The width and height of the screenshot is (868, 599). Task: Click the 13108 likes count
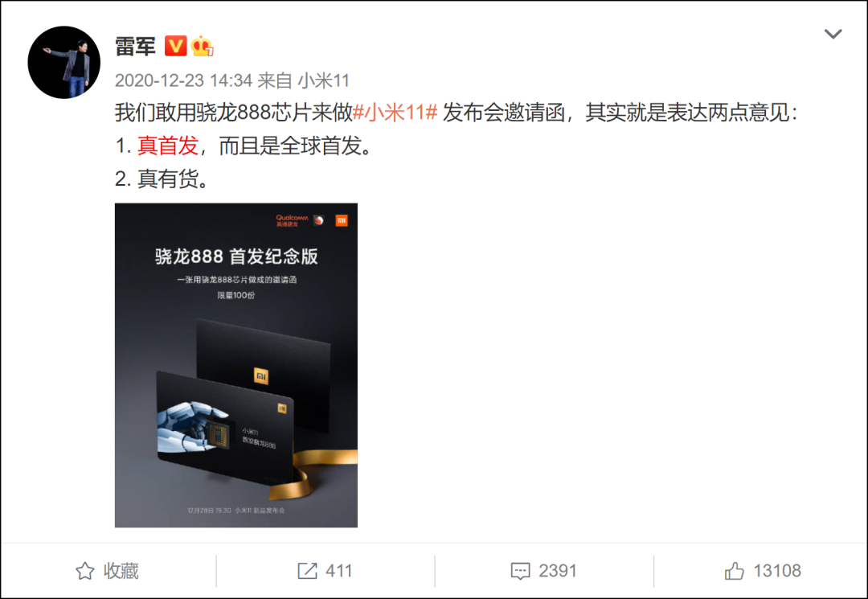click(x=777, y=571)
